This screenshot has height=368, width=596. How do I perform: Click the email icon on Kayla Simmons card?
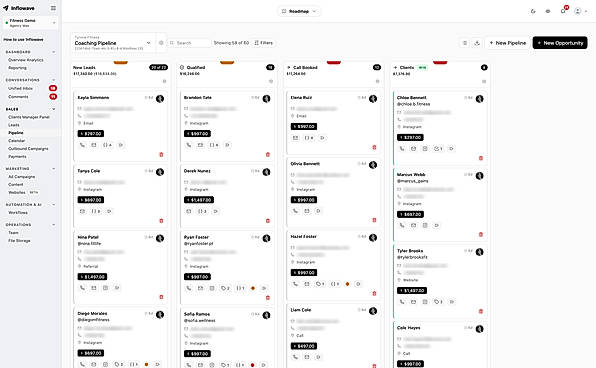point(94,145)
